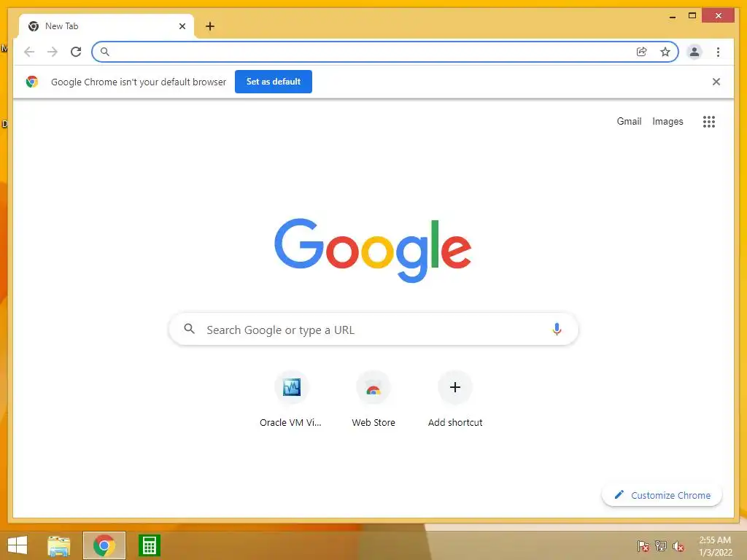This screenshot has width=747, height=560.
Task: Click Set as default button
Action: tap(274, 82)
